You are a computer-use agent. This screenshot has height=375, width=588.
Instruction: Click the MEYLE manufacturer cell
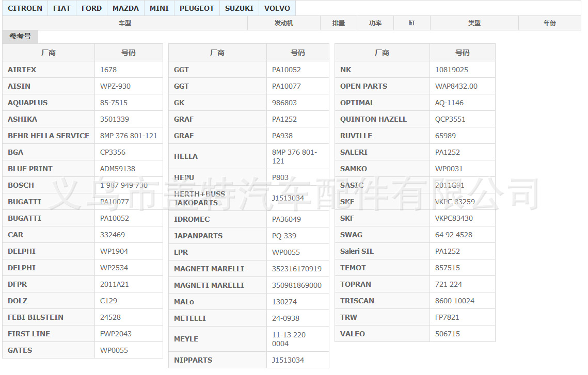click(217, 339)
